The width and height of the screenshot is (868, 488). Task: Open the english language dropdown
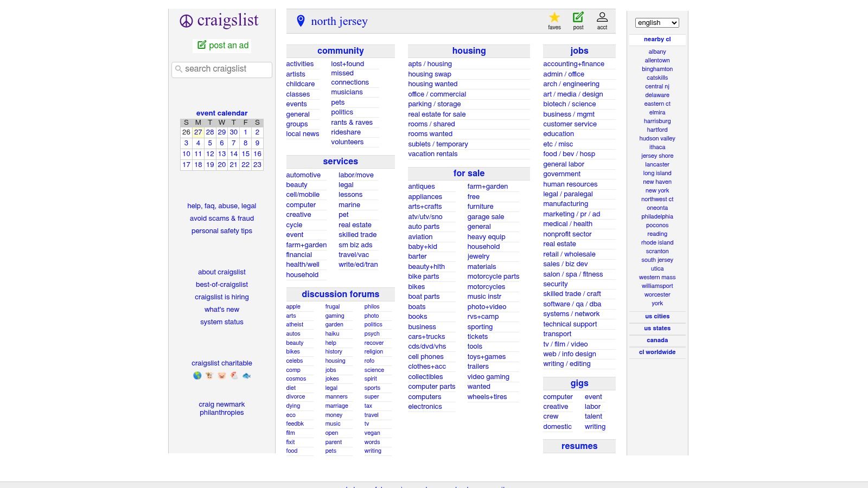(657, 23)
